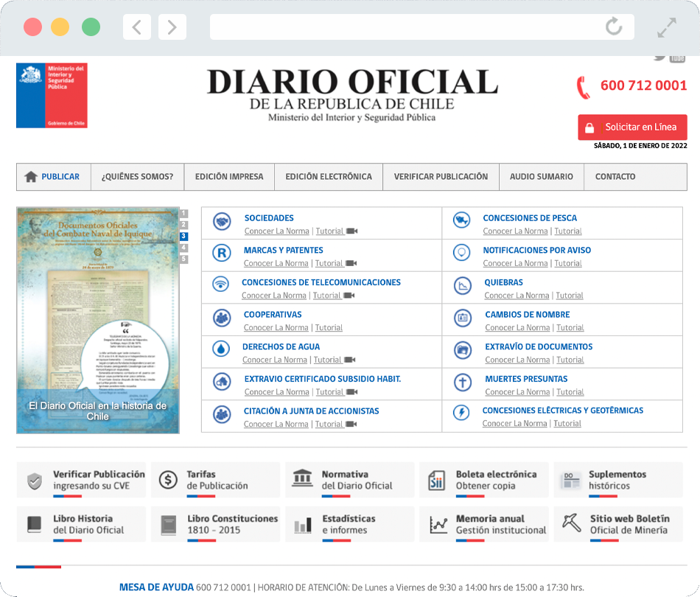Open Libro Historia del Diario Oficial link

(x=81, y=524)
